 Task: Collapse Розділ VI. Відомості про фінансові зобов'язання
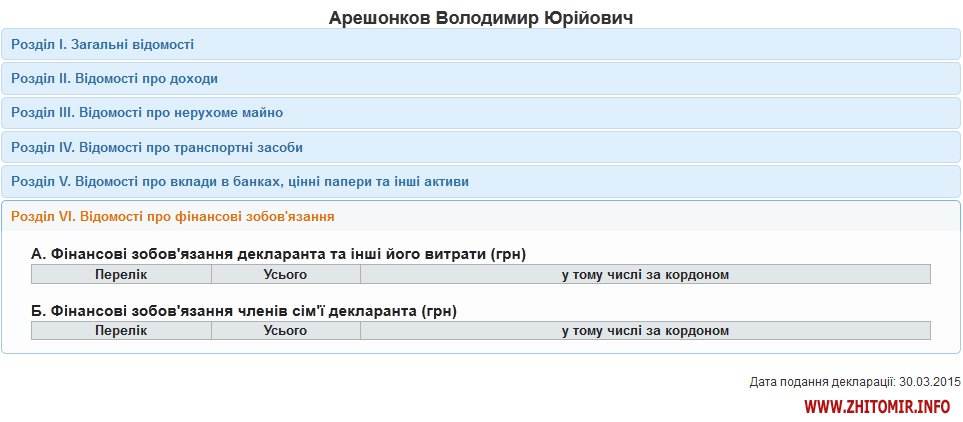coord(172,216)
